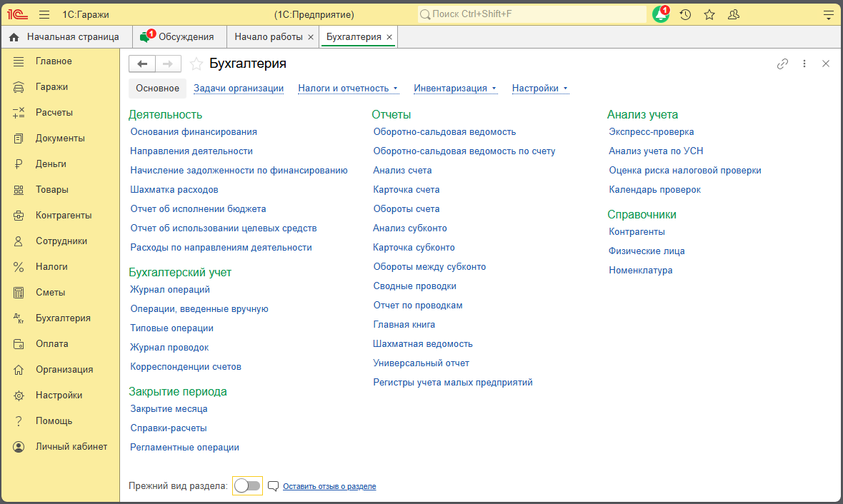Open the history clock icon
Image resolution: width=843 pixels, height=504 pixels.
[x=685, y=14]
